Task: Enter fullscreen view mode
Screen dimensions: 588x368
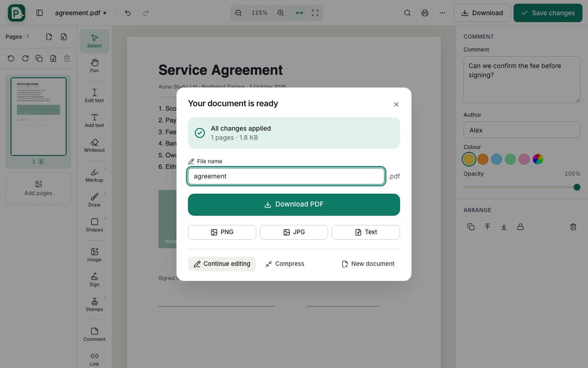Action: click(x=315, y=13)
